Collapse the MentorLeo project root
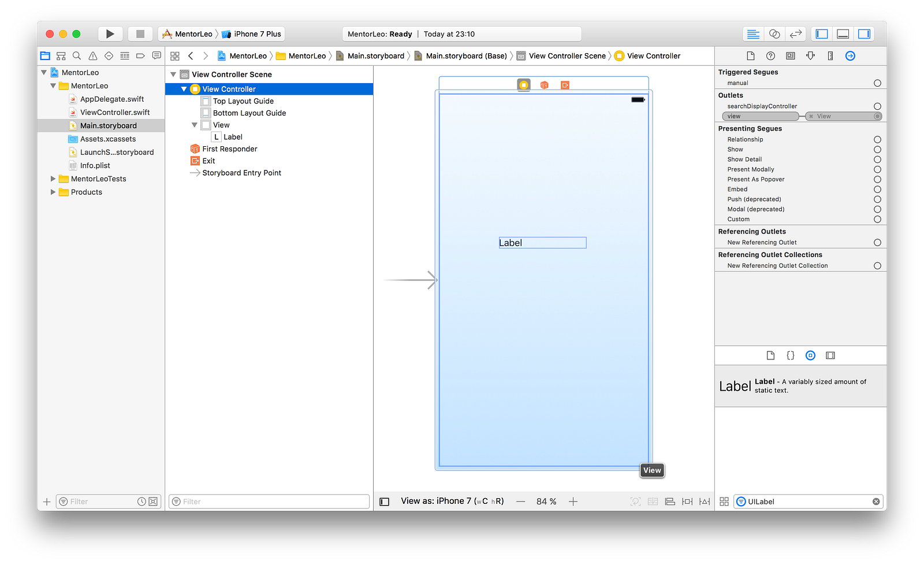Image resolution: width=924 pixels, height=564 pixels. coord(44,73)
